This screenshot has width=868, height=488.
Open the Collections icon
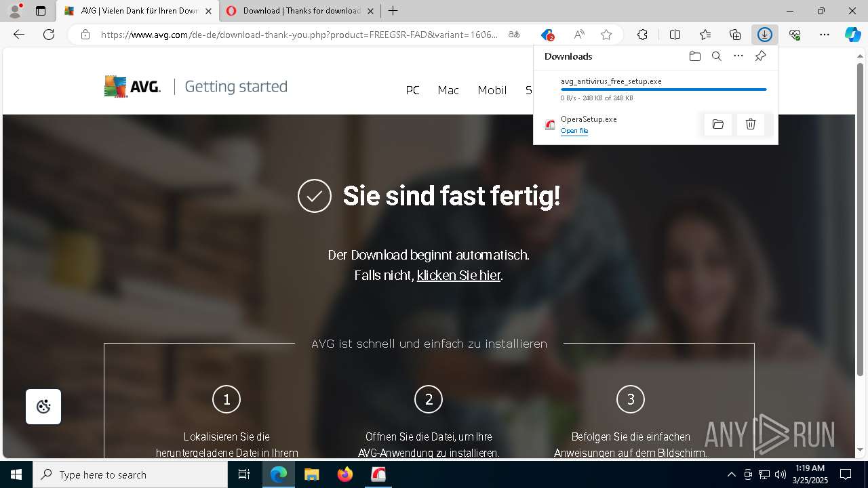click(735, 35)
